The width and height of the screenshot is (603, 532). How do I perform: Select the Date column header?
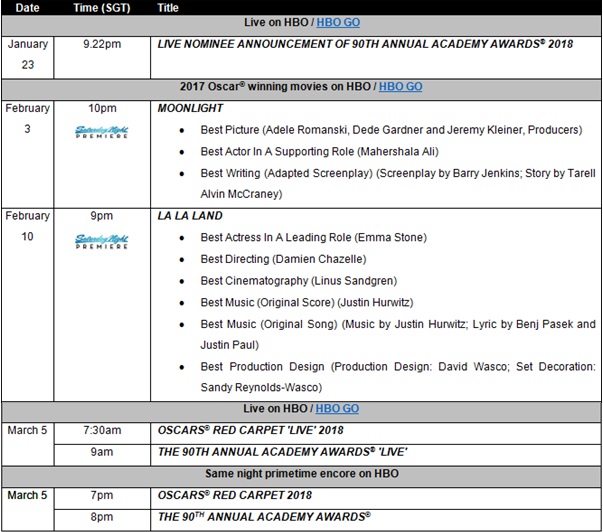pyautogui.click(x=28, y=8)
